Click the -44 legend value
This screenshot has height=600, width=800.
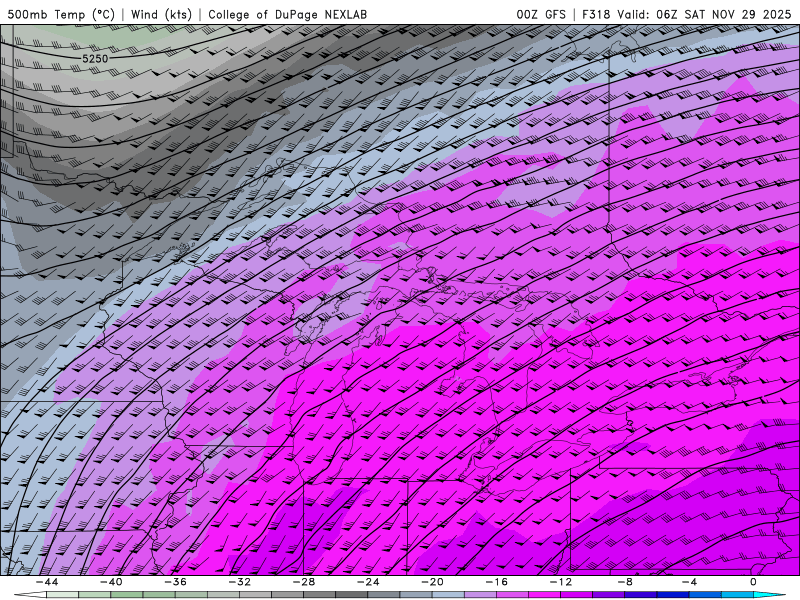(47, 582)
